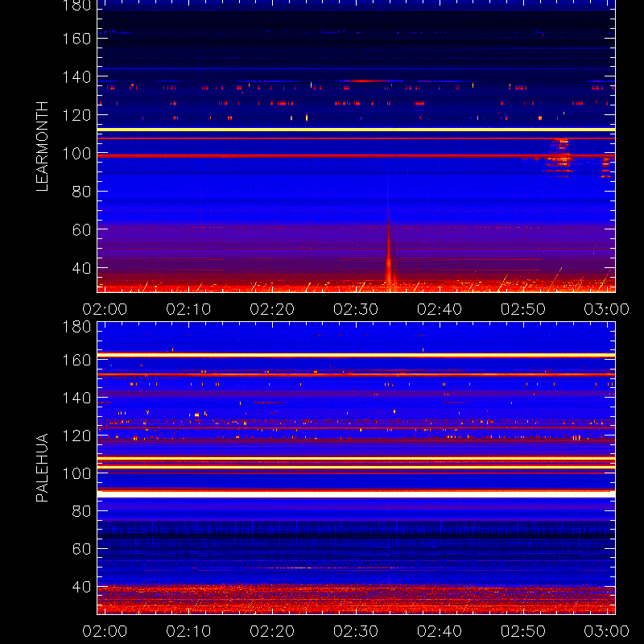This screenshot has width=644, height=644.
Task: Click the wide white band in the Palehua spectrogram
Action: [356, 494]
